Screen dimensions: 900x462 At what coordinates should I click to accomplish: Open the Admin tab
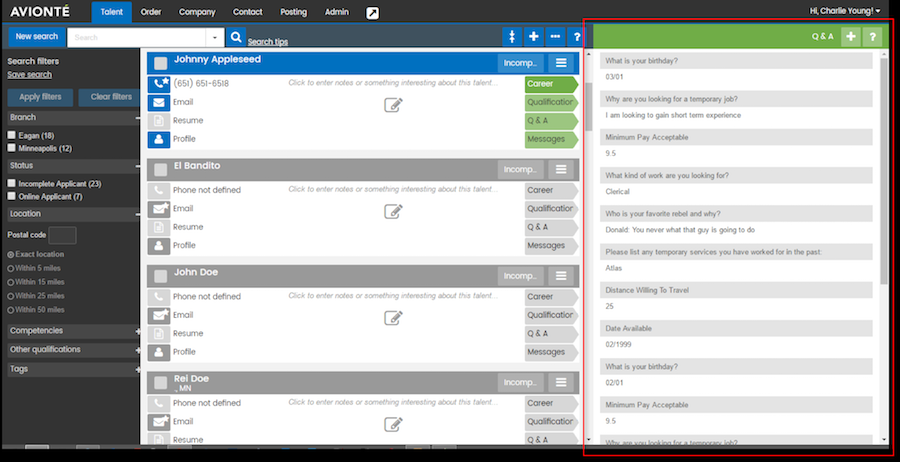pyautogui.click(x=336, y=12)
